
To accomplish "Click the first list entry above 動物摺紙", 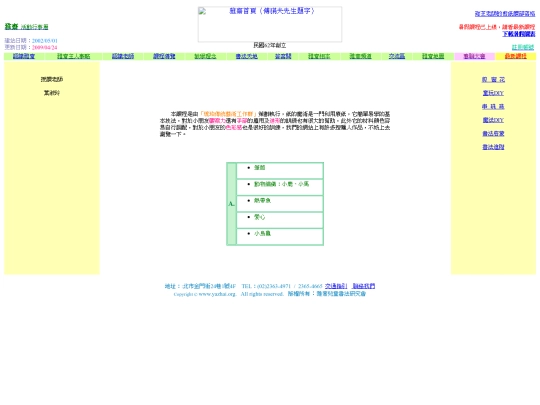I will click(x=260, y=168).
